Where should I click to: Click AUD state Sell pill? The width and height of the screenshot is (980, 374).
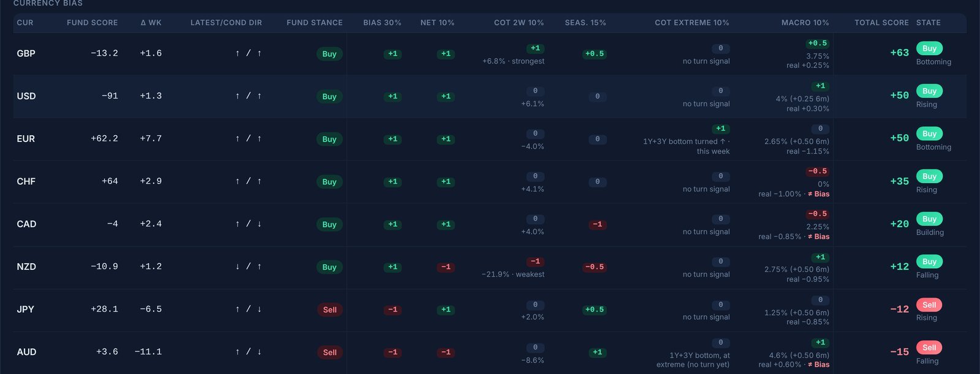[x=929, y=348]
